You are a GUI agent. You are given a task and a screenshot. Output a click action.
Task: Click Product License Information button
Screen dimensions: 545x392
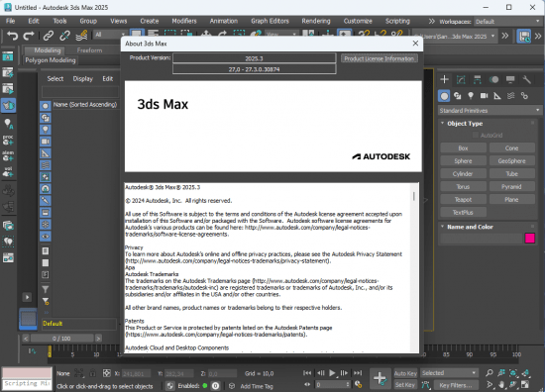tap(380, 58)
